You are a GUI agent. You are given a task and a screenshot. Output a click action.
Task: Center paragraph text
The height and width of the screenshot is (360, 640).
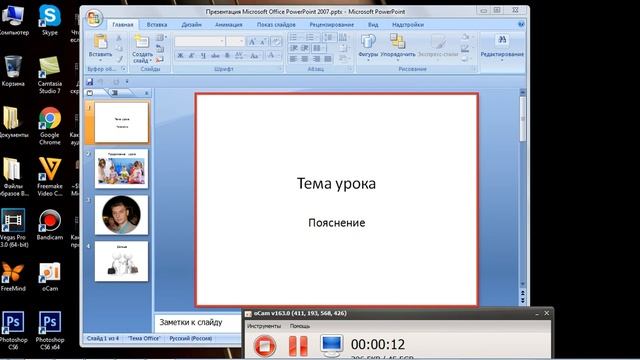(304, 59)
